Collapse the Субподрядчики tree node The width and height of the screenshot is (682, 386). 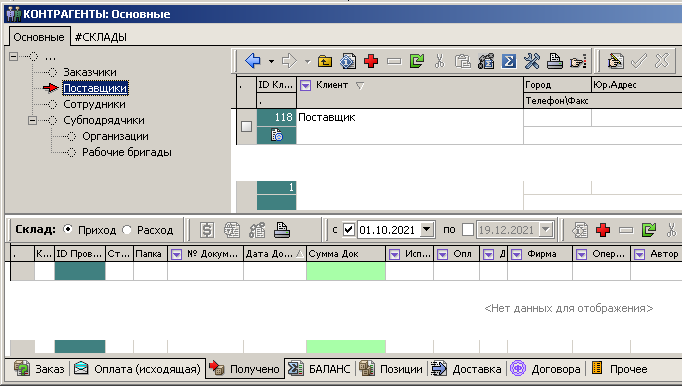32,120
